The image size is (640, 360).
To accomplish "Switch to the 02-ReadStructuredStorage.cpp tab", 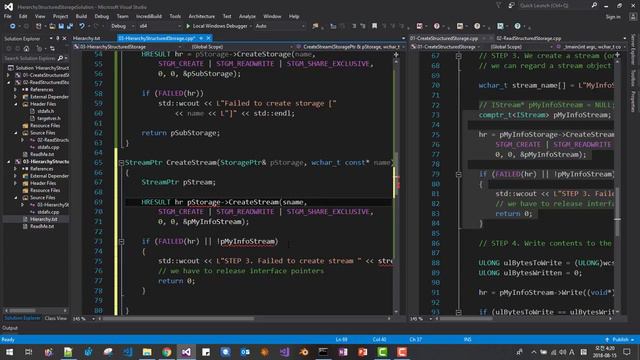I will pos(529,38).
